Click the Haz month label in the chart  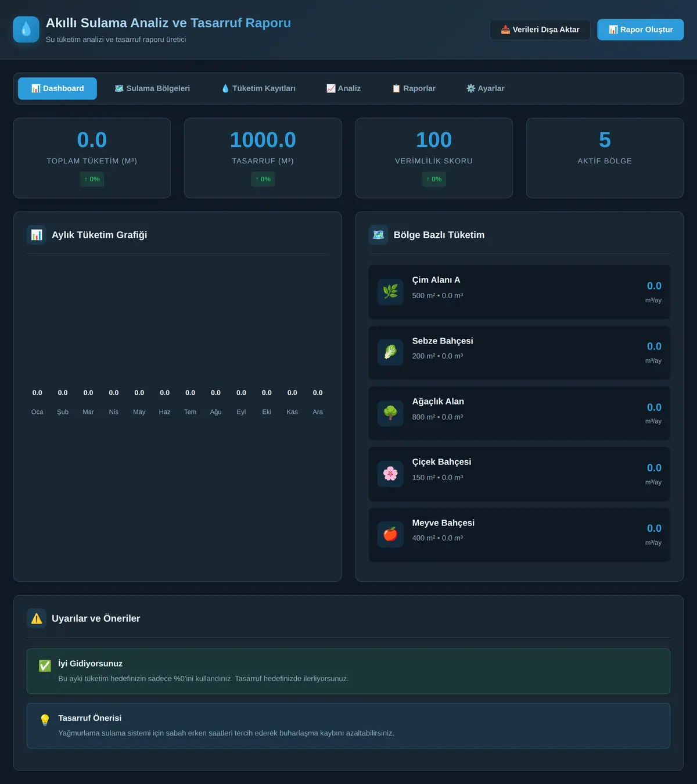pyautogui.click(x=165, y=412)
